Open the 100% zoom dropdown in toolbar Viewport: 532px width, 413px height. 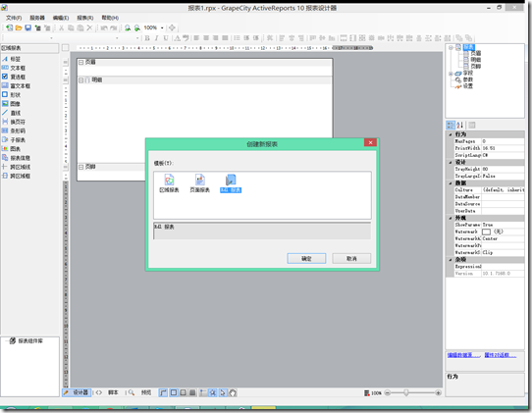tap(162, 27)
